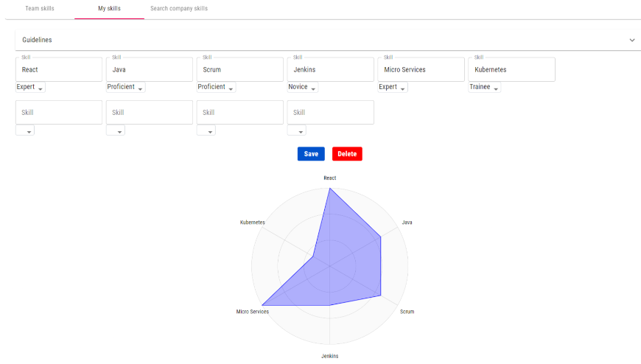Open the React skill level dropdown
641x364 pixels.
tap(29, 88)
